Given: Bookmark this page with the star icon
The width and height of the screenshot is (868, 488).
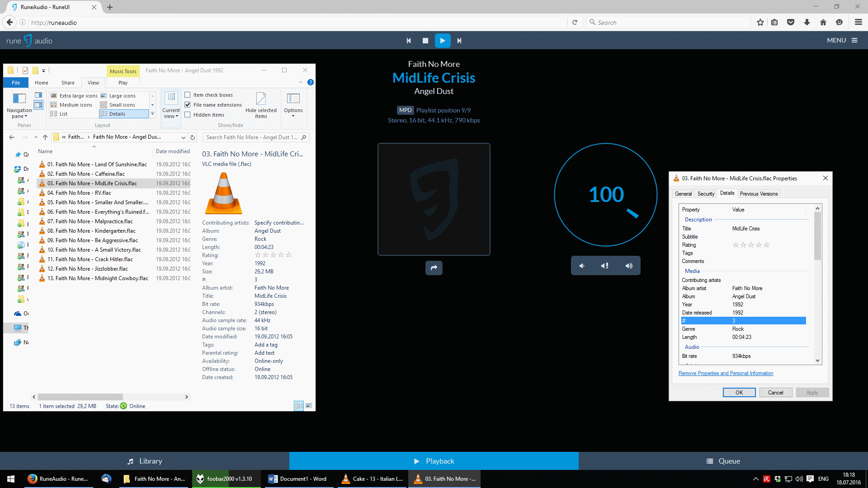Looking at the screenshot, I should 760,22.
